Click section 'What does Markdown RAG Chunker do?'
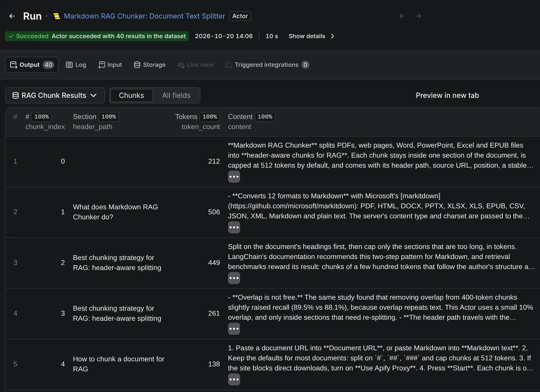Image resolution: width=540 pixels, height=392 pixels. (x=115, y=212)
